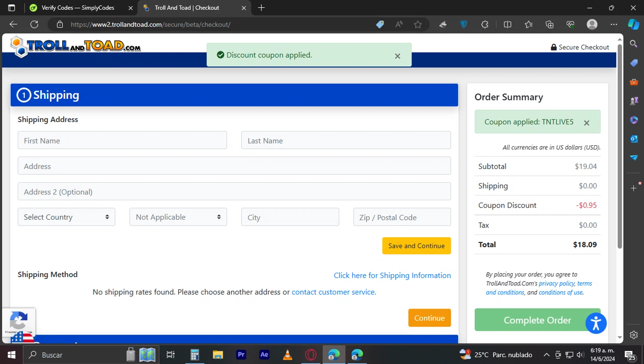This screenshot has width=644, height=364.
Task: Click into the Address field
Action: click(x=234, y=166)
